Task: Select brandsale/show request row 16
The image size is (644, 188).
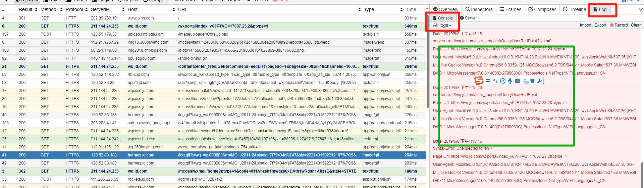Action: [213, 107]
